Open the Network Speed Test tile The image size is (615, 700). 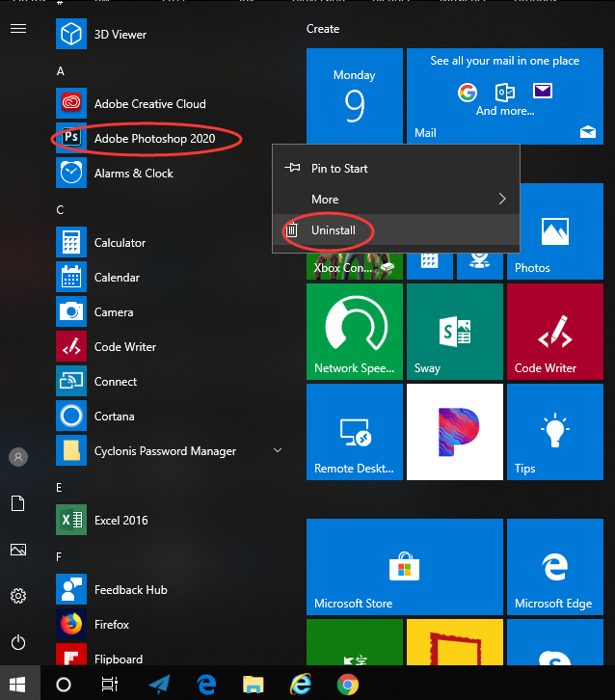click(x=355, y=332)
